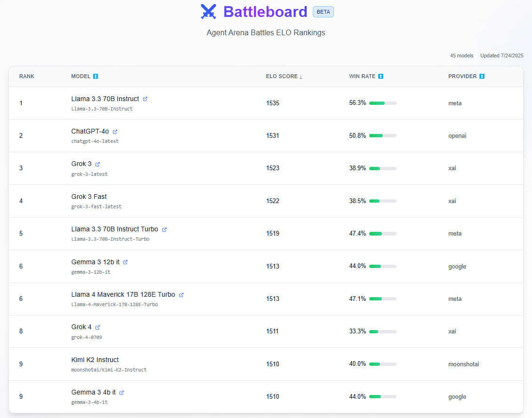This screenshot has height=418, width=532.
Task: Click the ELO score 1523
Action: tap(272, 168)
